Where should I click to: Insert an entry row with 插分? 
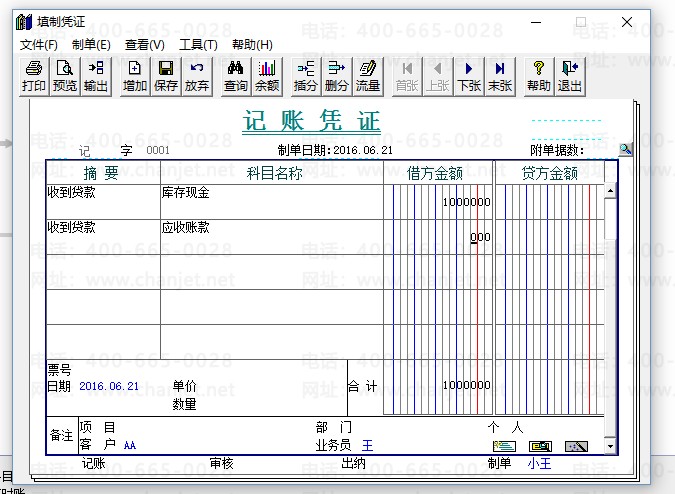[306, 76]
